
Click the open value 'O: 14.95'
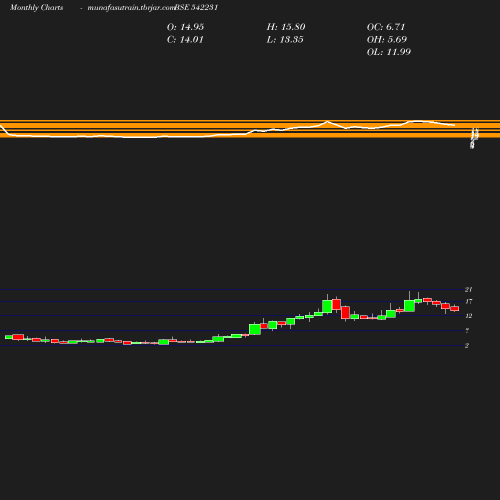pos(185,27)
